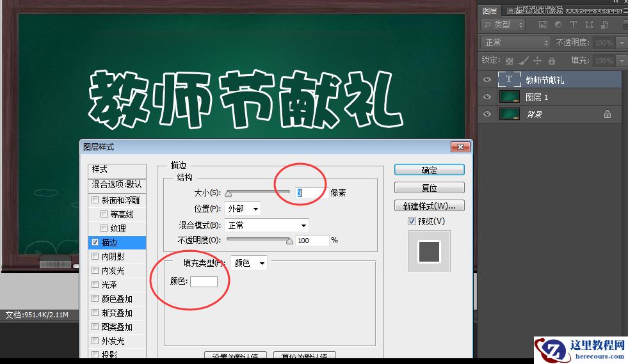
Task: Select 样式 in the style list
Action: (x=117, y=170)
